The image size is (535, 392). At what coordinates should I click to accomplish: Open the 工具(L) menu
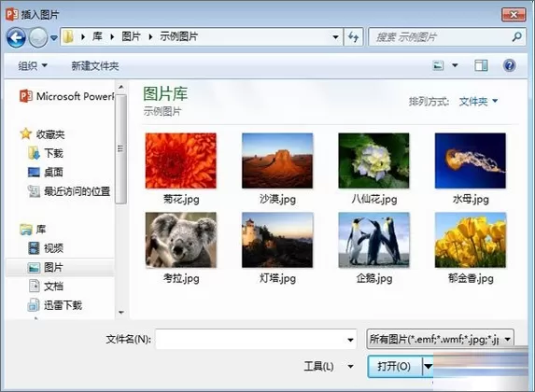[329, 367]
